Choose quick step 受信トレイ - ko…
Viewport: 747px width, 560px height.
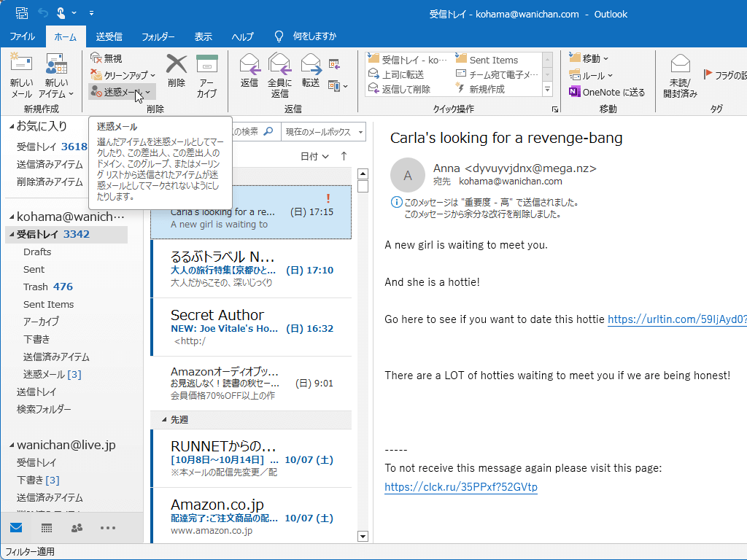408,60
